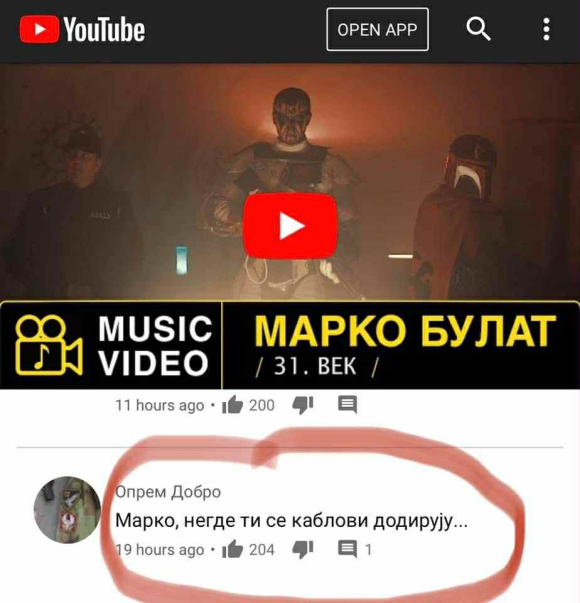Play the video with red play button
Image resolution: width=580 pixels, height=603 pixels.
(x=290, y=226)
